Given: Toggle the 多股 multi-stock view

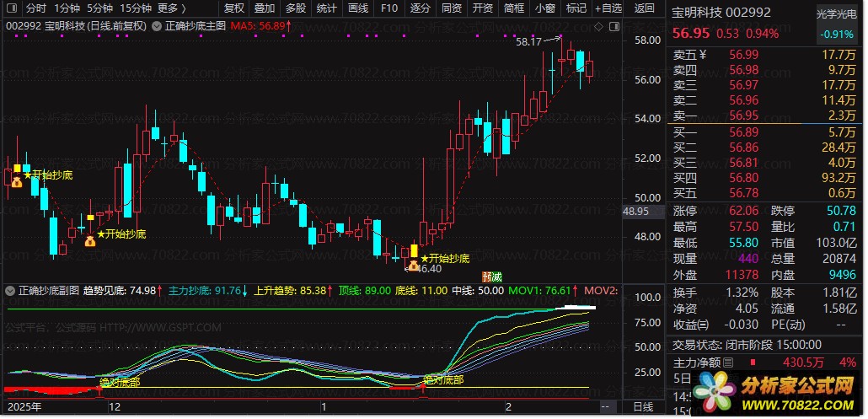Looking at the screenshot, I should (x=295, y=8).
